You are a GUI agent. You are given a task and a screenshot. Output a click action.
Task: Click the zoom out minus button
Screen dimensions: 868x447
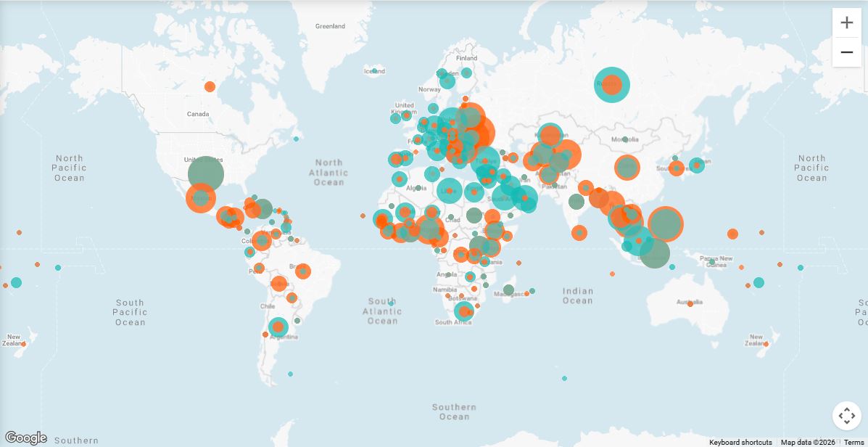tap(846, 52)
